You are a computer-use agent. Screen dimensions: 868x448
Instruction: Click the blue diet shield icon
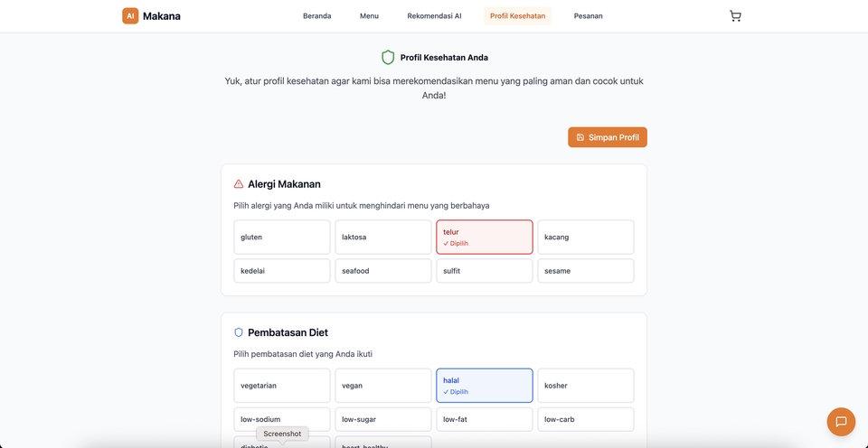239,332
